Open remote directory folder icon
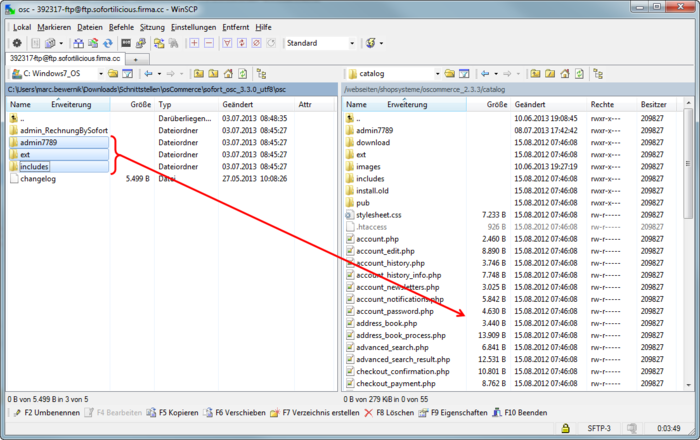 pos(450,74)
